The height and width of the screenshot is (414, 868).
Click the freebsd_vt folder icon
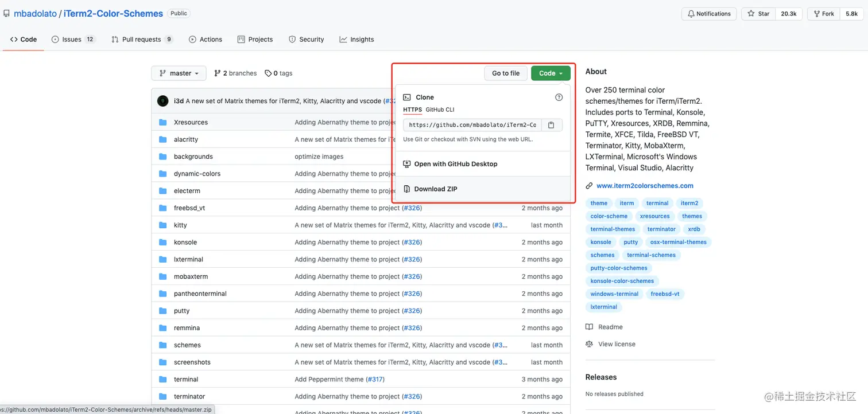coord(162,208)
